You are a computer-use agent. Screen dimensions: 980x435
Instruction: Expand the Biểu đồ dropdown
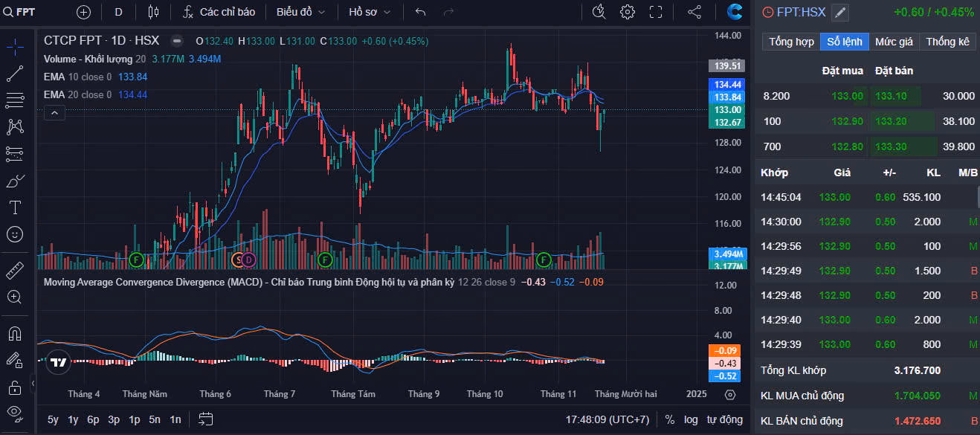coord(301,12)
